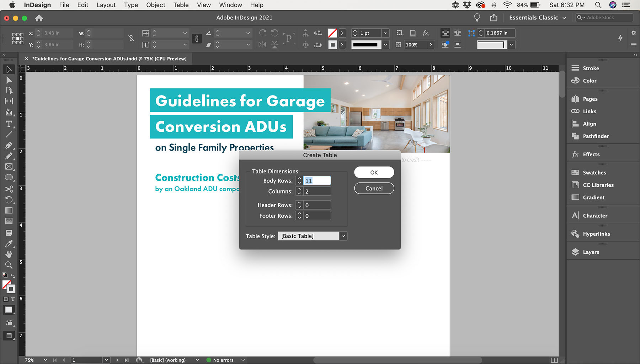640x364 pixels.
Task: Open the Table menu
Action: pyautogui.click(x=181, y=5)
